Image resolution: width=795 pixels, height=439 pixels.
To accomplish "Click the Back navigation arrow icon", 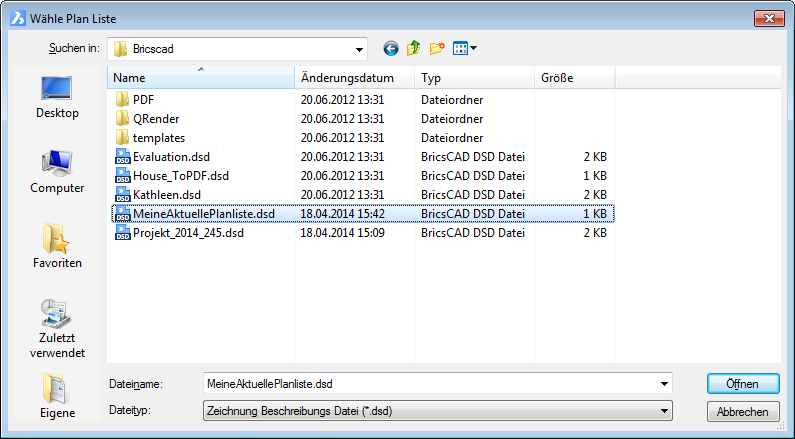I will pos(391,48).
